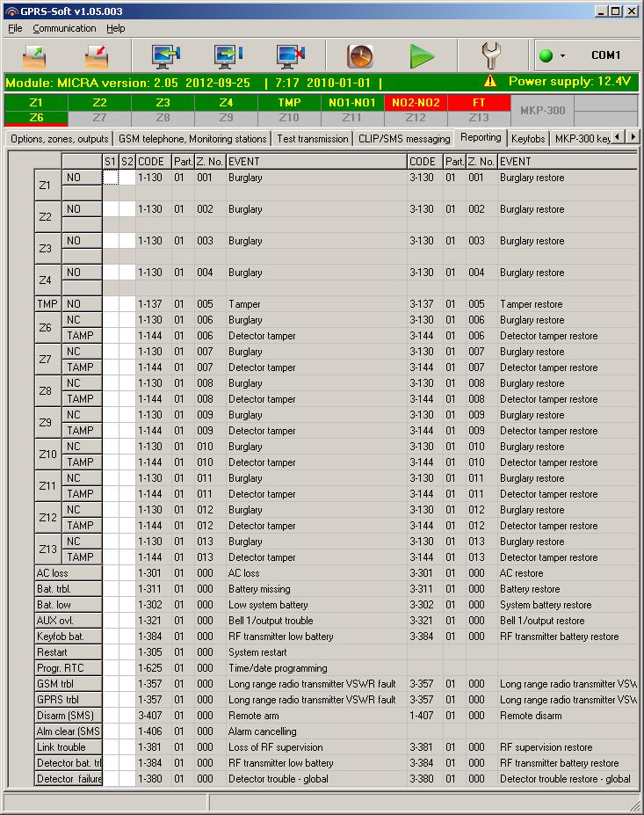Click the Z6 zone status indicator
The image size is (644, 815).
[x=36, y=118]
